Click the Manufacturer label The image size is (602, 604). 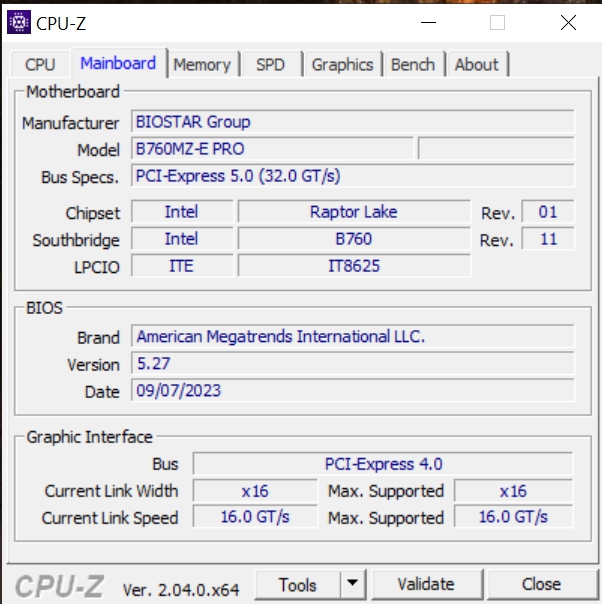point(70,123)
